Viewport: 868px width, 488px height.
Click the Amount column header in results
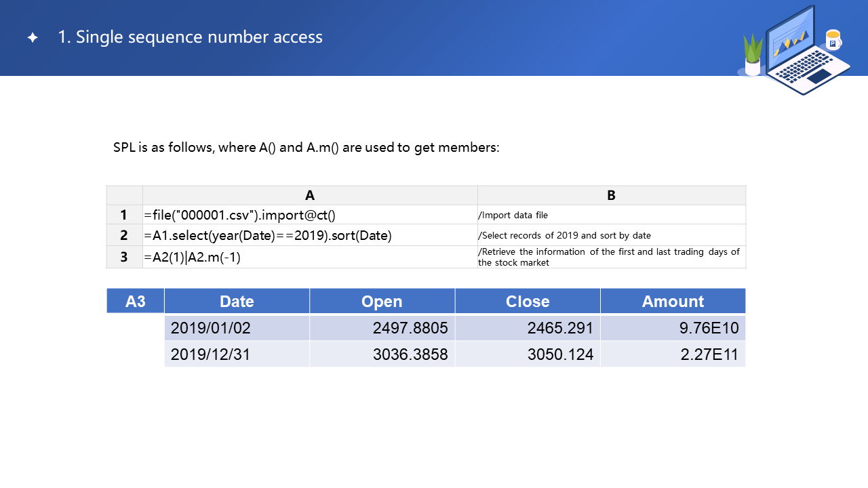click(673, 301)
